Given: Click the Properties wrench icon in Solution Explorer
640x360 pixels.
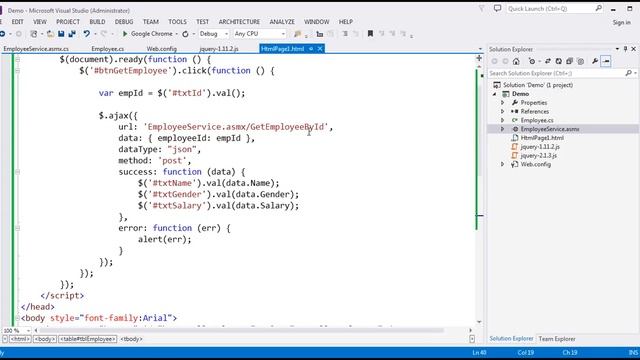Looking at the screenshot, I should pos(595,61).
